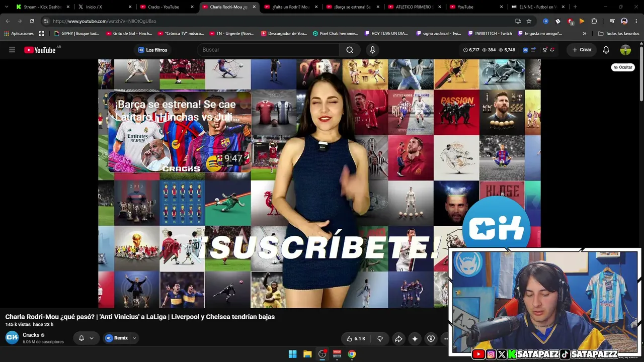Click the heart-dollar Thanks icon
This screenshot has height=362, width=644.
pyautogui.click(x=431, y=339)
